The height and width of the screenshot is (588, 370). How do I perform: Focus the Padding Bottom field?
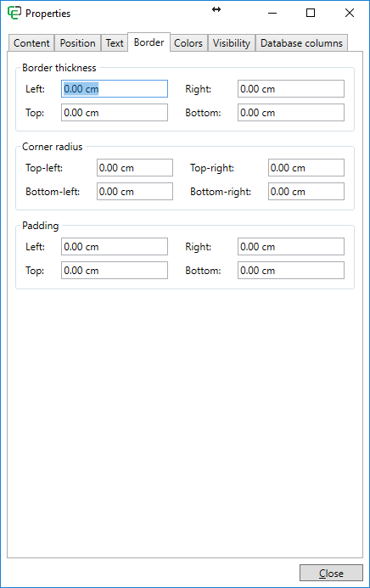[x=291, y=270]
